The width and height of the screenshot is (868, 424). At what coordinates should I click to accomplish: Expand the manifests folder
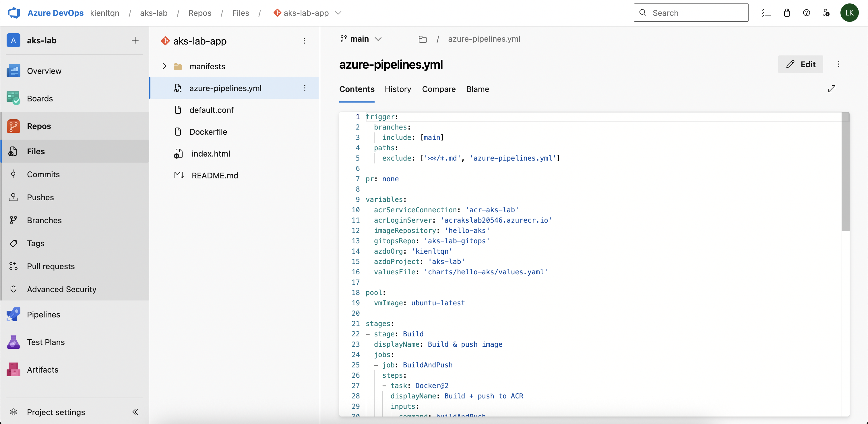pos(164,66)
